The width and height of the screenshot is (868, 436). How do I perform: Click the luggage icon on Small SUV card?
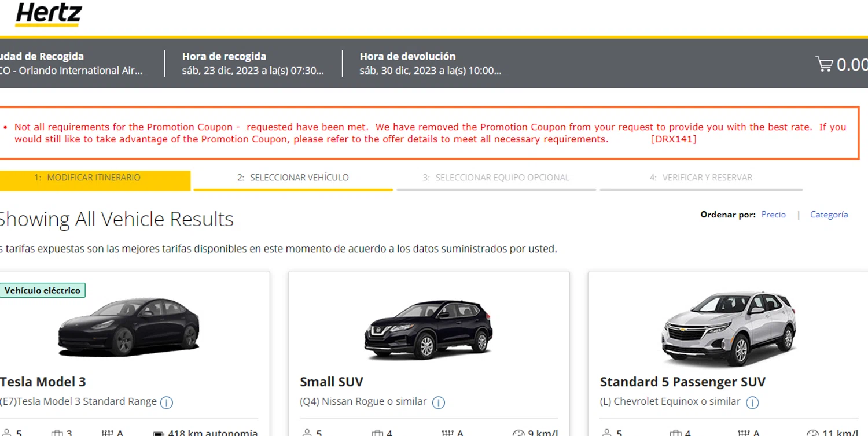pos(377,433)
